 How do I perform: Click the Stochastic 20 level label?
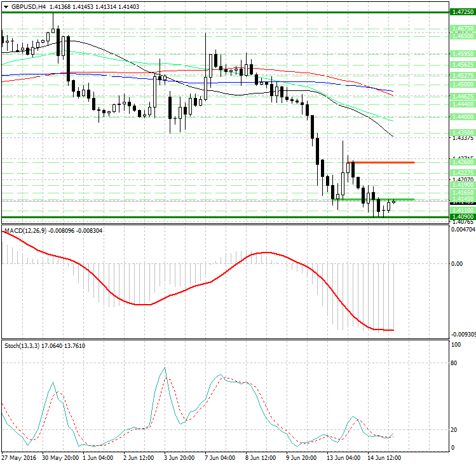point(455,429)
